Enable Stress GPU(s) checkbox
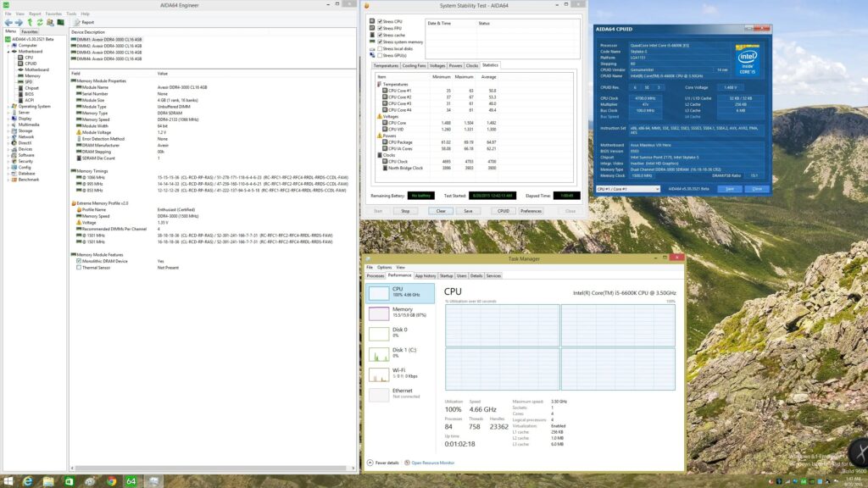 (x=380, y=55)
